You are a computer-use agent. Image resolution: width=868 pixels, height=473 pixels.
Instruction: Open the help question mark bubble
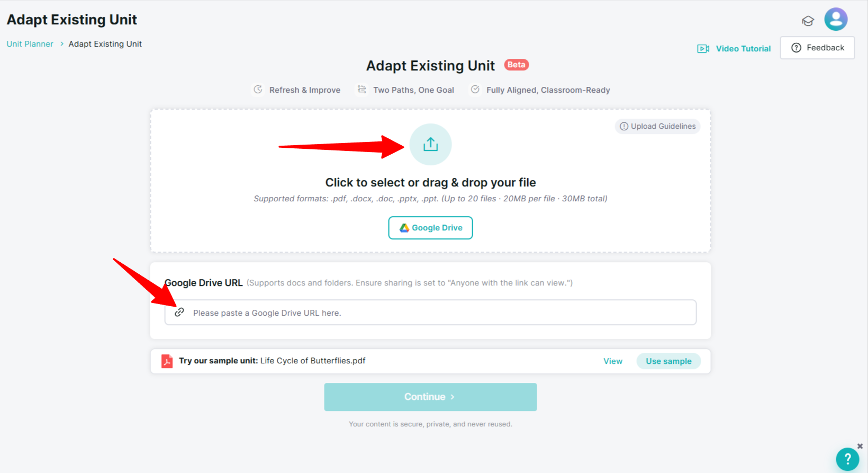tap(847, 459)
